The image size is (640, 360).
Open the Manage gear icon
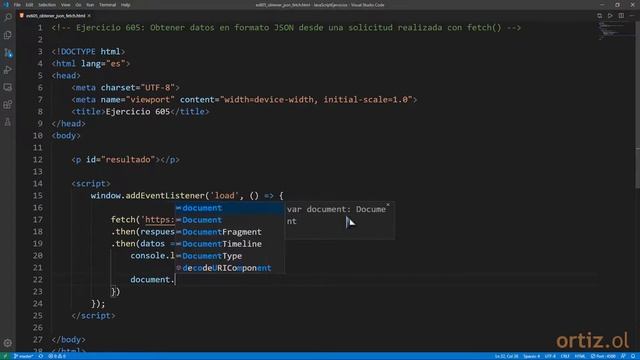pos(8,343)
